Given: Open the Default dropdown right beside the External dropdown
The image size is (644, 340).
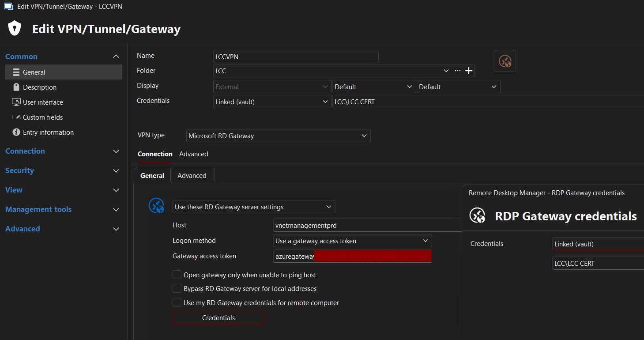Looking at the screenshot, I should click(x=374, y=87).
